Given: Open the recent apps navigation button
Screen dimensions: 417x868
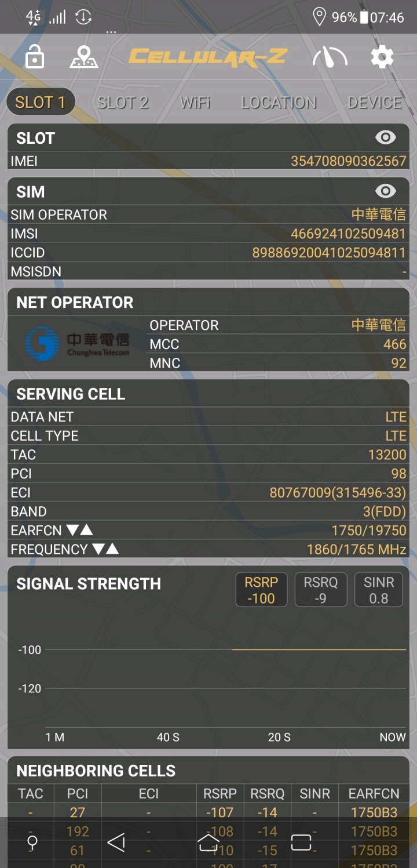Looking at the screenshot, I should coord(301,842).
